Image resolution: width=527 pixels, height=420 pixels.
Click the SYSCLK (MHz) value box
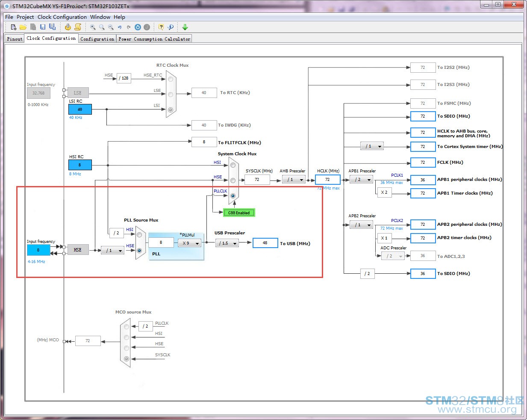click(x=257, y=180)
